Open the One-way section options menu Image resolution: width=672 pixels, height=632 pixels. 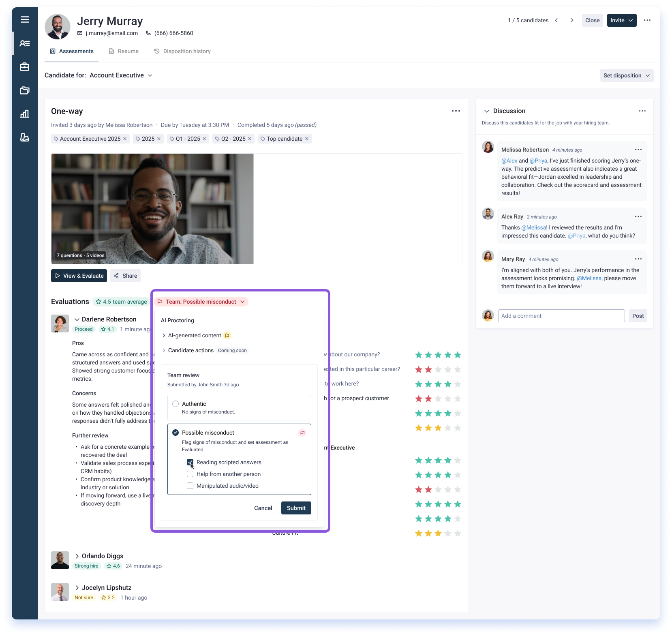456,111
